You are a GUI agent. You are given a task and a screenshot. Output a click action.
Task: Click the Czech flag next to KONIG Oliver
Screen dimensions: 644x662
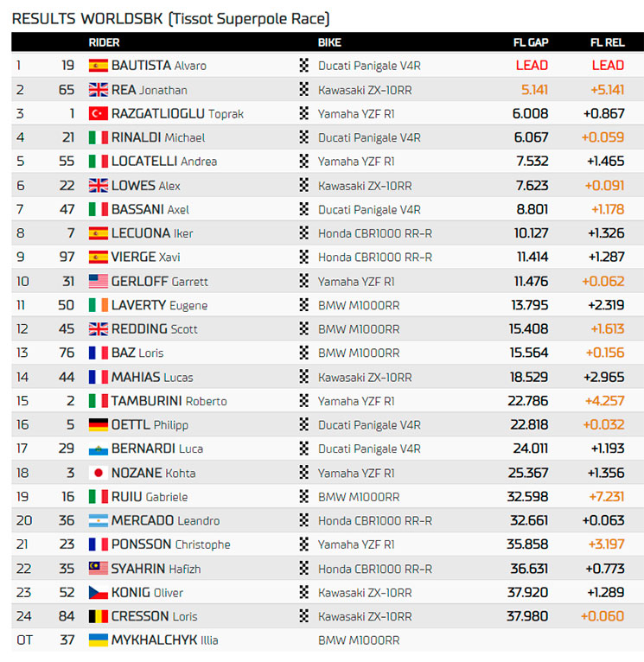pos(98,592)
